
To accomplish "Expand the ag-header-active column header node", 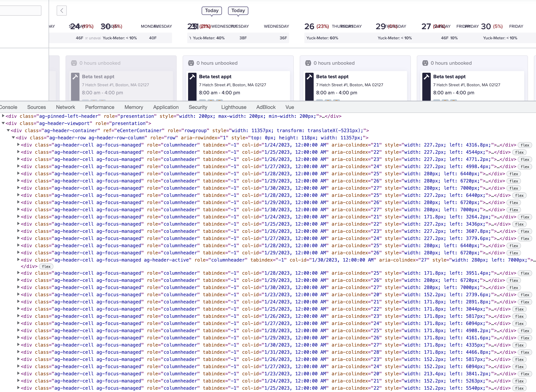I will [x=19, y=260].
